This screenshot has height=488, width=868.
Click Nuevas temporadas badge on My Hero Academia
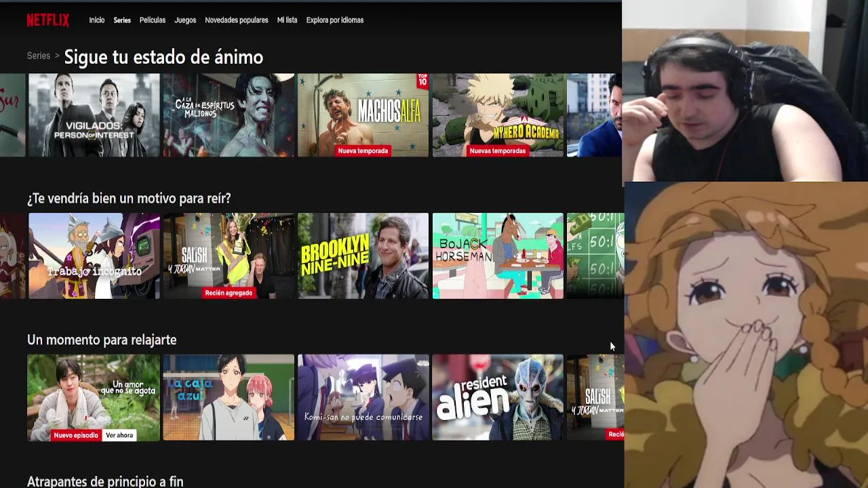(x=498, y=151)
